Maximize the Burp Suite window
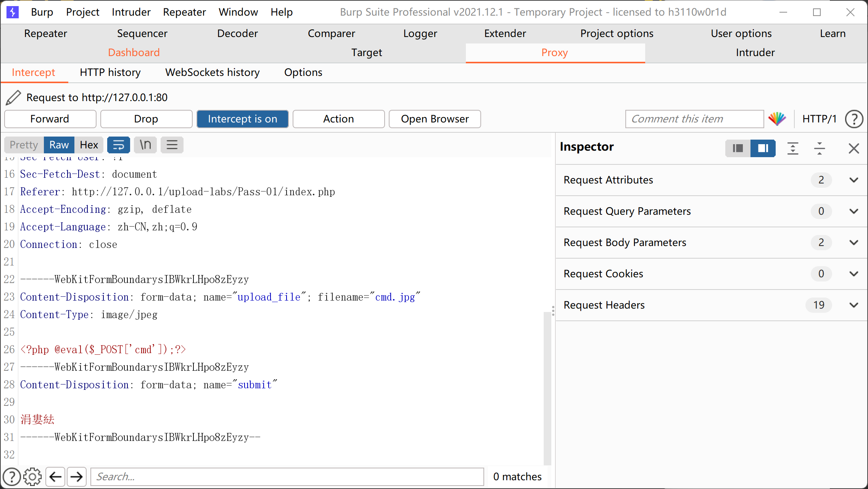Viewport: 868px width, 489px height. pos(817,12)
